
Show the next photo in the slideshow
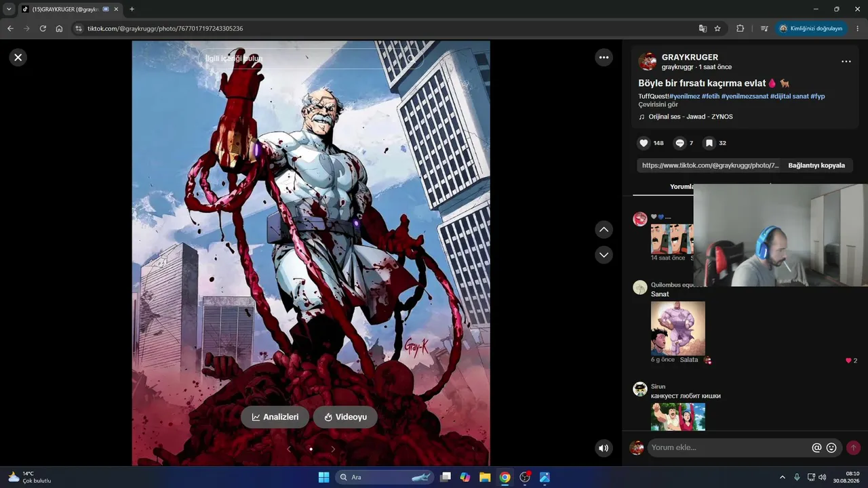click(333, 449)
